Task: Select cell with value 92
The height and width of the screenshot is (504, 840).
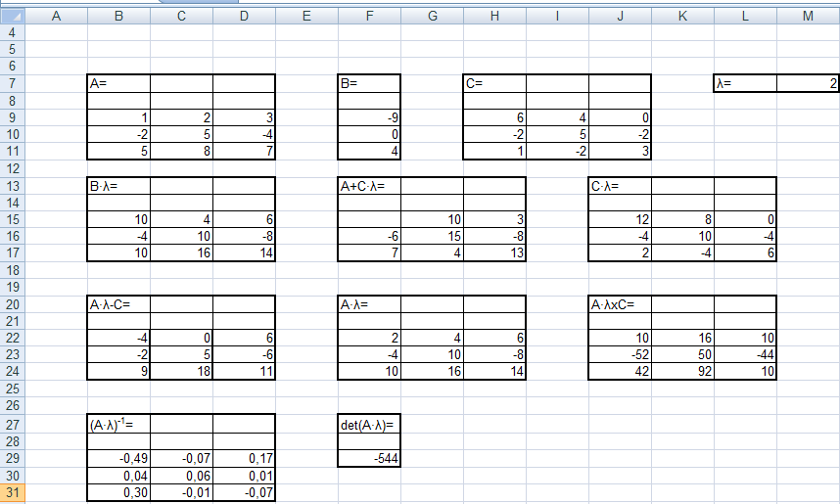Action: tap(683, 371)
